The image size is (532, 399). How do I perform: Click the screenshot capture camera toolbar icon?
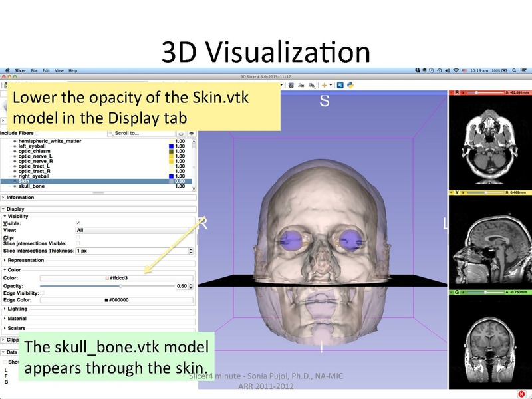coord(291,85)
